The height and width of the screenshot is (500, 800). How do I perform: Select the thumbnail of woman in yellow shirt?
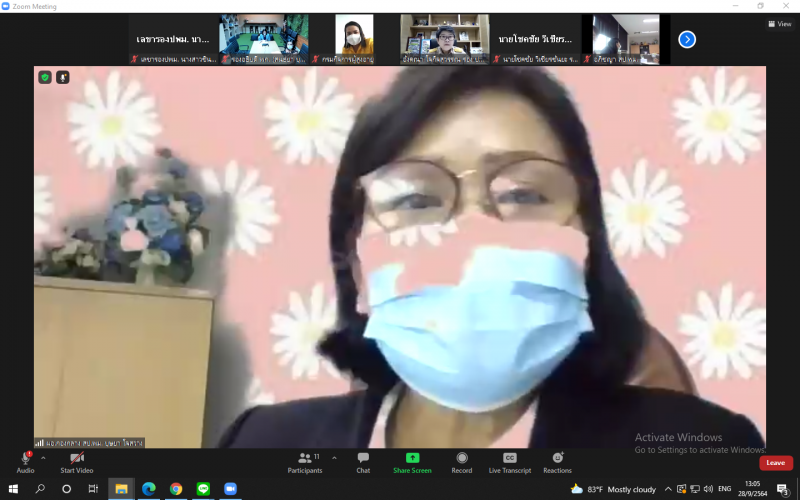(x=354, y=39)
